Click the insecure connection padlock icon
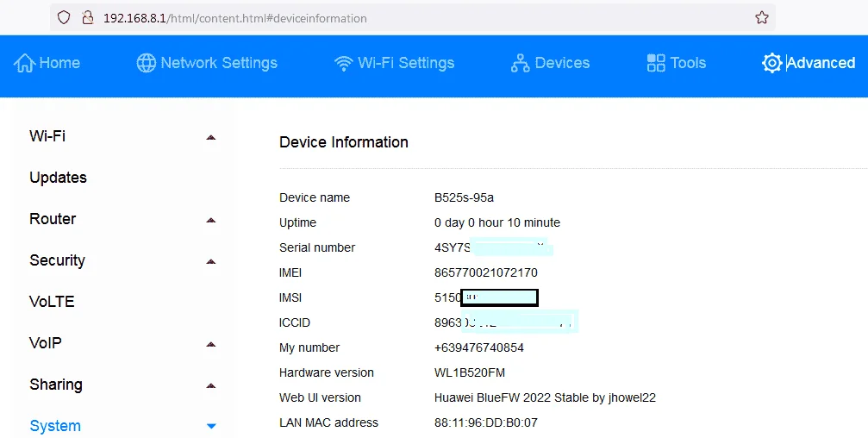Image resolution: width=868 pixels, height=438 pixels. click(87, 18)
